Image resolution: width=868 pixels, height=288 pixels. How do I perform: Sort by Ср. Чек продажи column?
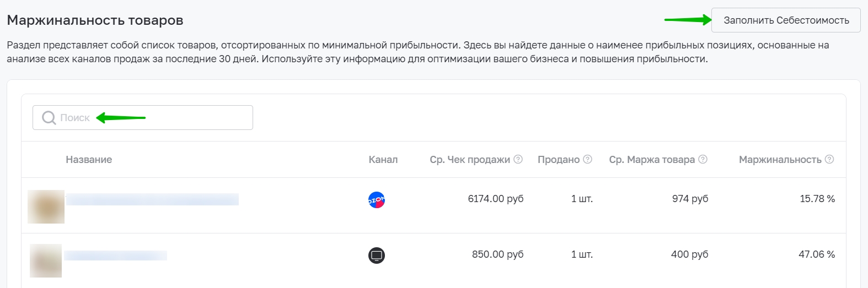click(x=469, y=160)
